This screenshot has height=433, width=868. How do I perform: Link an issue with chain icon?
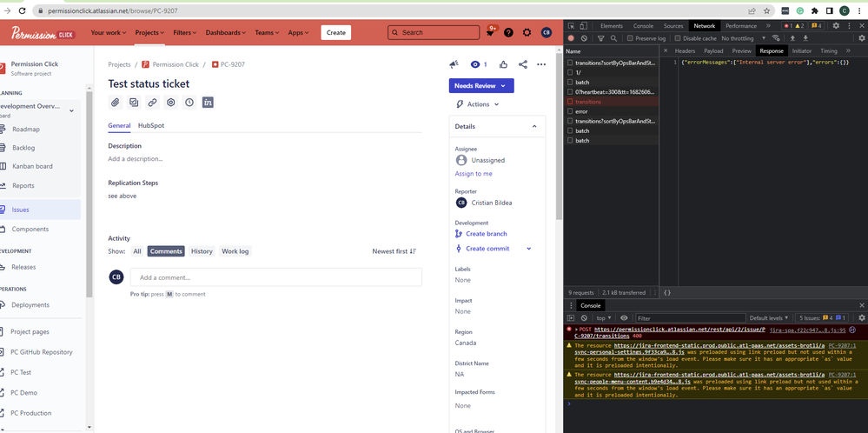click(152, 103)
